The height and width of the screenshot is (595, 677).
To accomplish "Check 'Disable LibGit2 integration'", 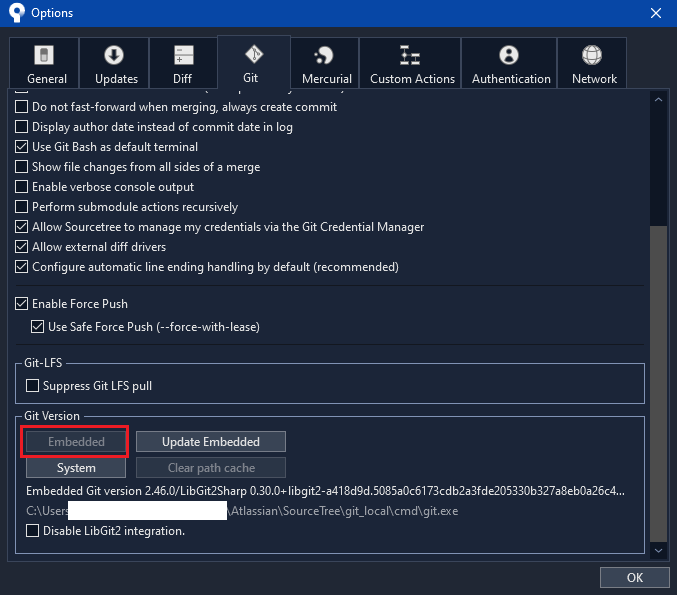I will [x=32, y=530].
